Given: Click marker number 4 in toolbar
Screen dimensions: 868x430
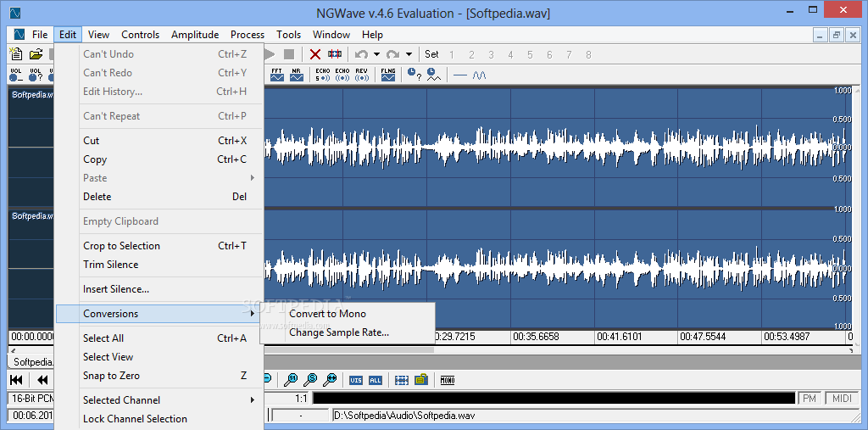Looking at the screenshot, I should pyautogui.click(x=510, y=54).
